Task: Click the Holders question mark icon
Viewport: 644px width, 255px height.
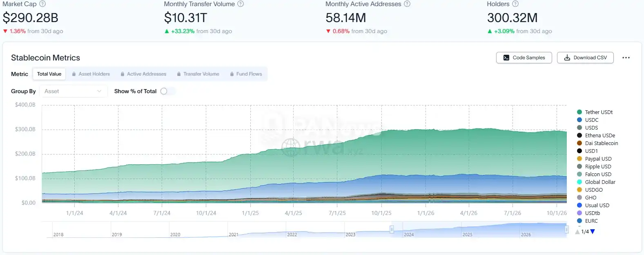Action: pos(515,4)
